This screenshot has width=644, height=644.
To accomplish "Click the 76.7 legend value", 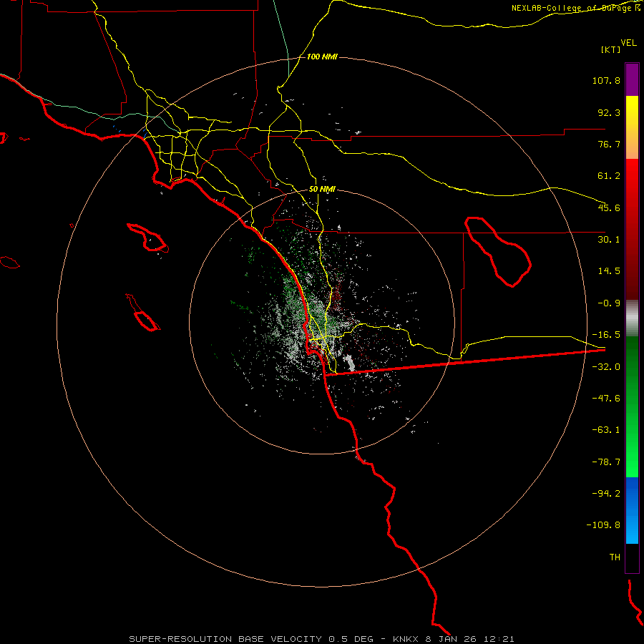I will (x=609, y=144).
